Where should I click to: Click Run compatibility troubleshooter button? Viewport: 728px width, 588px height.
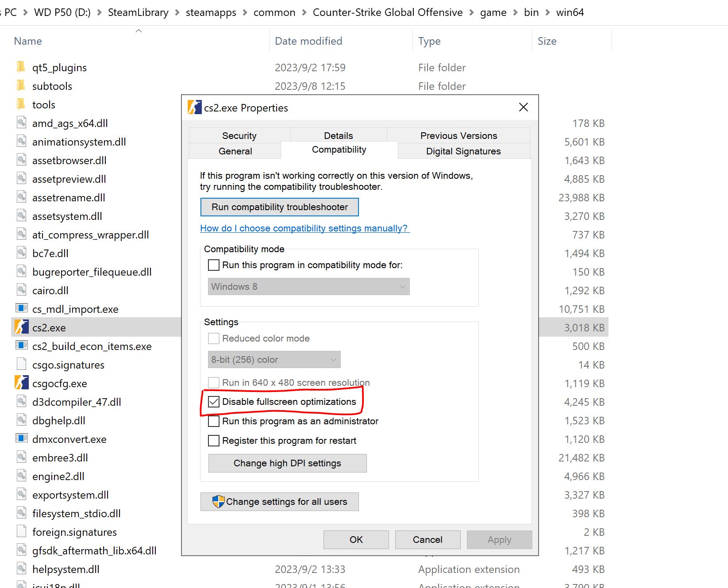(x=280, y=207)
